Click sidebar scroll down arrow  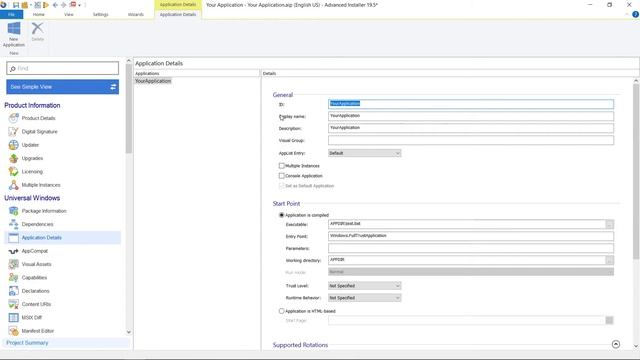[x=129, y=332]
